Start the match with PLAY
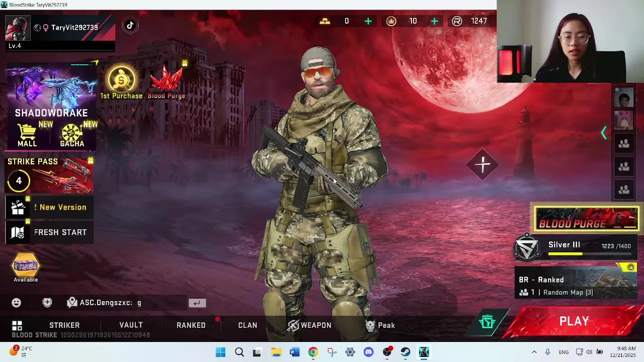Screen dimensions: 644x362 pyautogui.click(x=574, y=321)
